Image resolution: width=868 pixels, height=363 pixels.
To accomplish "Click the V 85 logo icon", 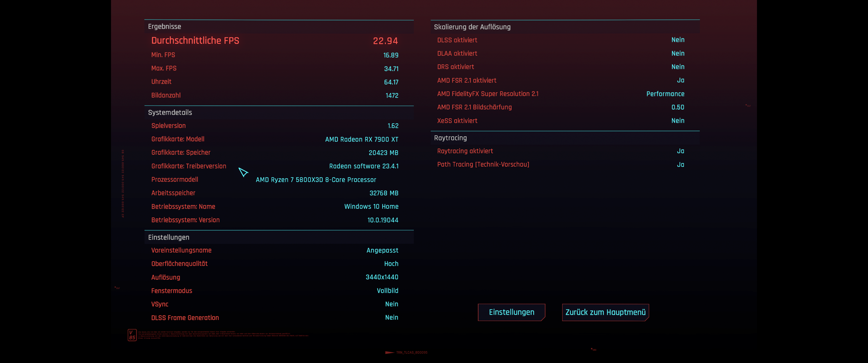I will 132,335.
